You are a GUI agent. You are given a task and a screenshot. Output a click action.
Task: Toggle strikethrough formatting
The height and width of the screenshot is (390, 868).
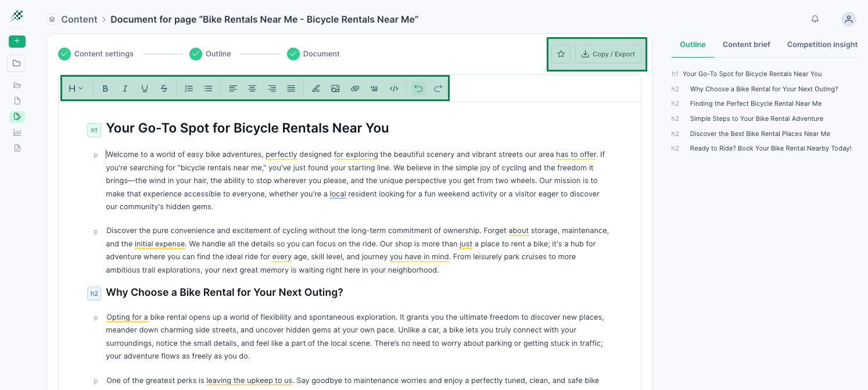164,88
